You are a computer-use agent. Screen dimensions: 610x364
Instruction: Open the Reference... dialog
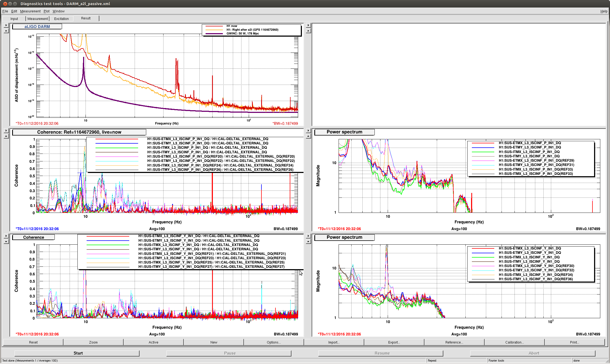[x=454, y=342]
